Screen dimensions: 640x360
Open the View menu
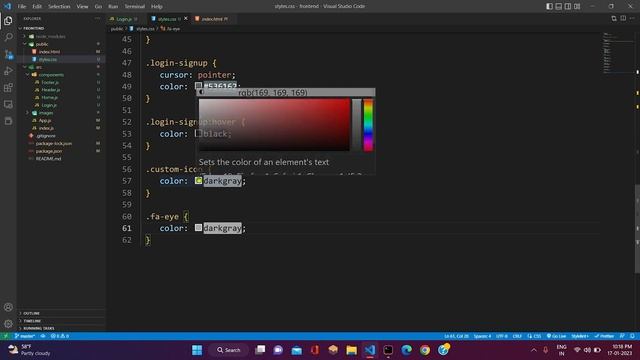click(82, 6)
